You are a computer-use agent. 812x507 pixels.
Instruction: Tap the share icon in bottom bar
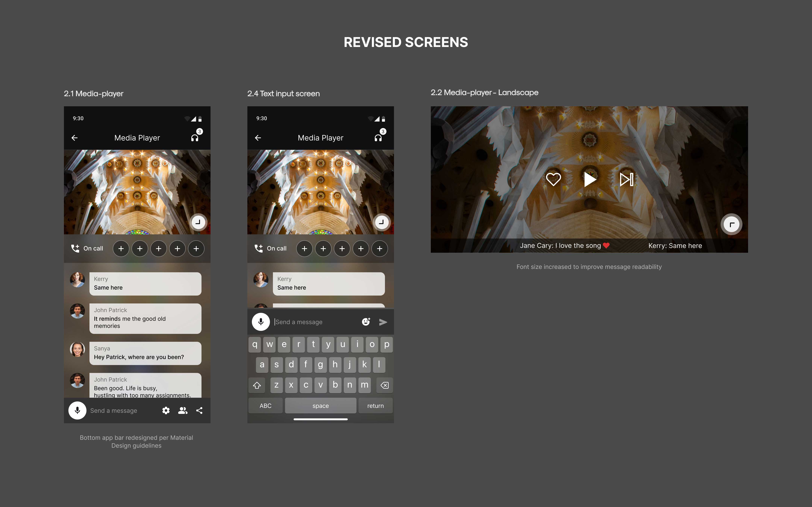tap(199, 410)
